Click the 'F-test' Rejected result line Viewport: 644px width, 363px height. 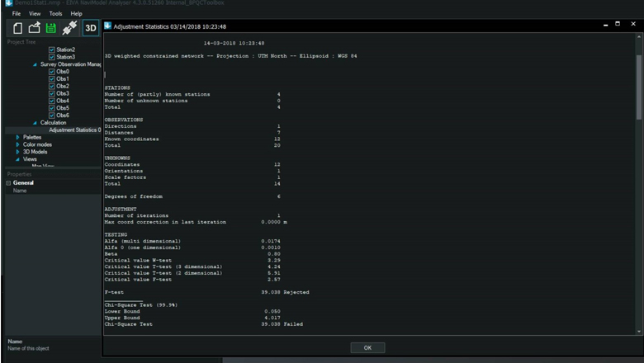click(206, 292)
